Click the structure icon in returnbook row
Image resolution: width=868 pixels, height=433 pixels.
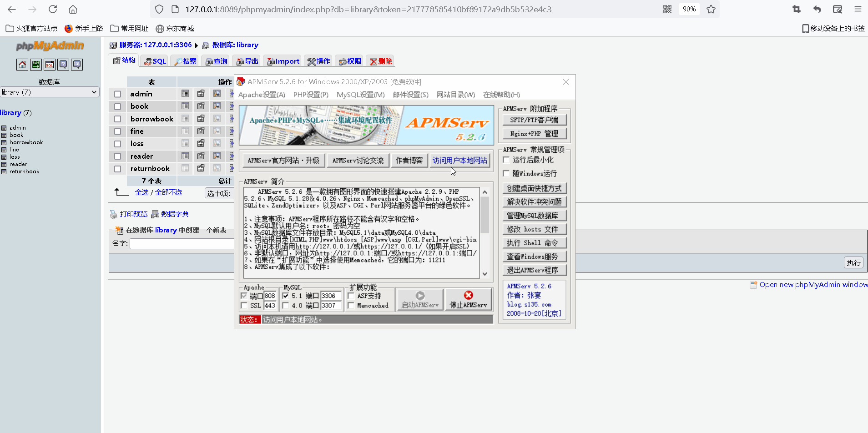(x=201, y=168)
